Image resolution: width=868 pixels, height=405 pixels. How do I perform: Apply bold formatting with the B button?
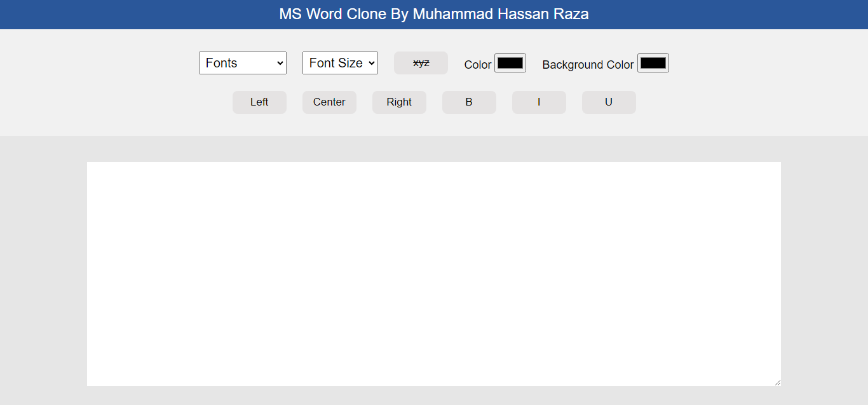point(469,102)
